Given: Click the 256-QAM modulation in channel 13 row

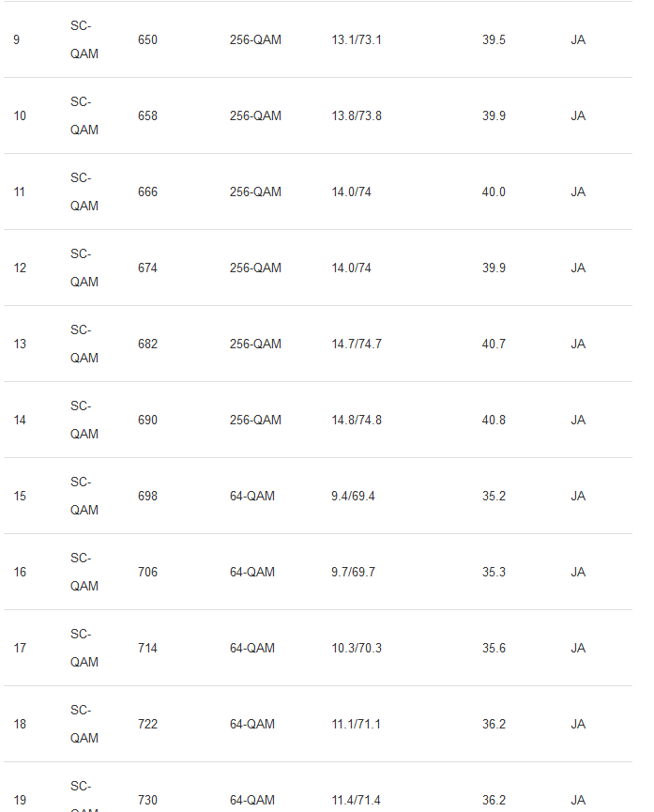Looking at the screenshot, I should (255, 345).
